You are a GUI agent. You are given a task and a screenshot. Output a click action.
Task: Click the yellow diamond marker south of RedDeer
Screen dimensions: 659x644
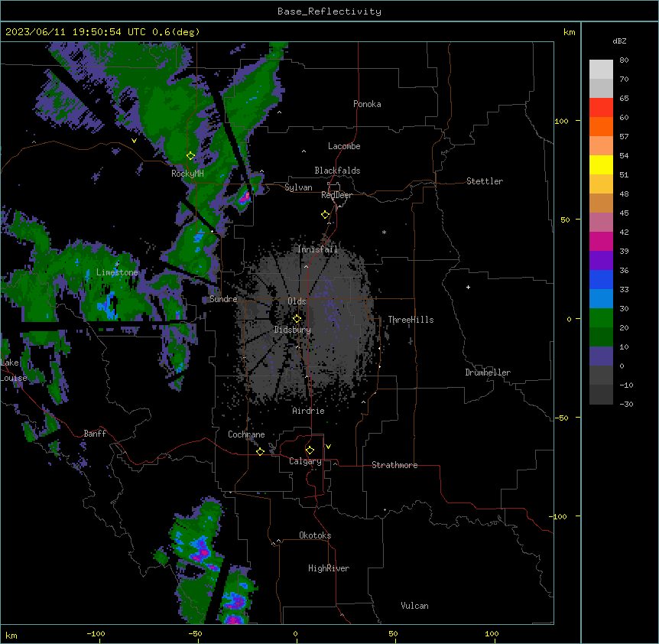(x=326, y=215)
